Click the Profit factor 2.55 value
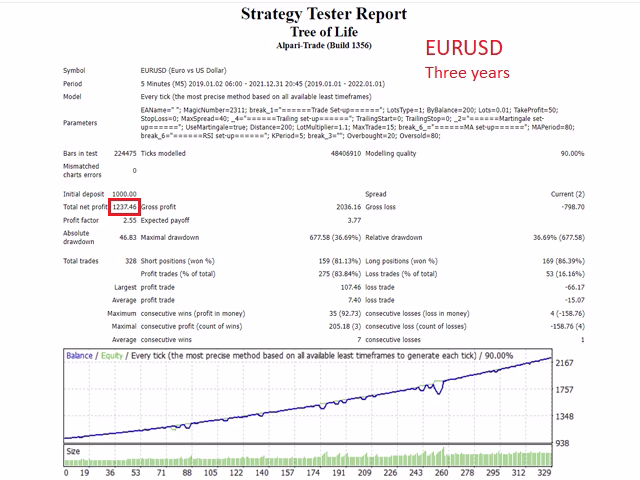Viewport: 640px width, 480px height. click(130, 220)
